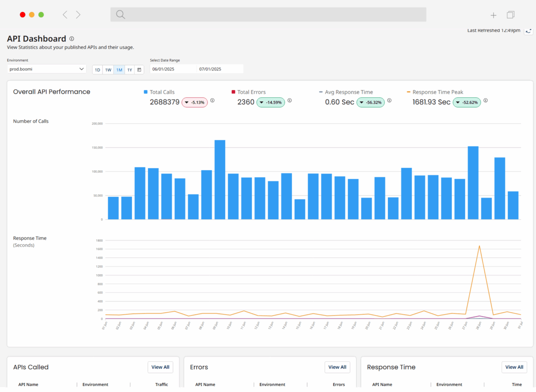Click the info icon beside API Dashboard title

tap(71, 39)
